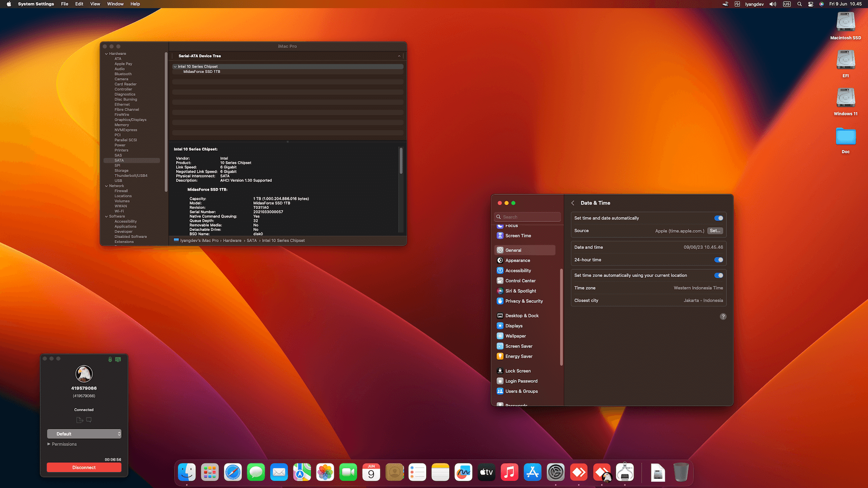The width and height of the screenshot is (868, 488).
Task: Open the Window menu
Action: (x=115, y=4)
